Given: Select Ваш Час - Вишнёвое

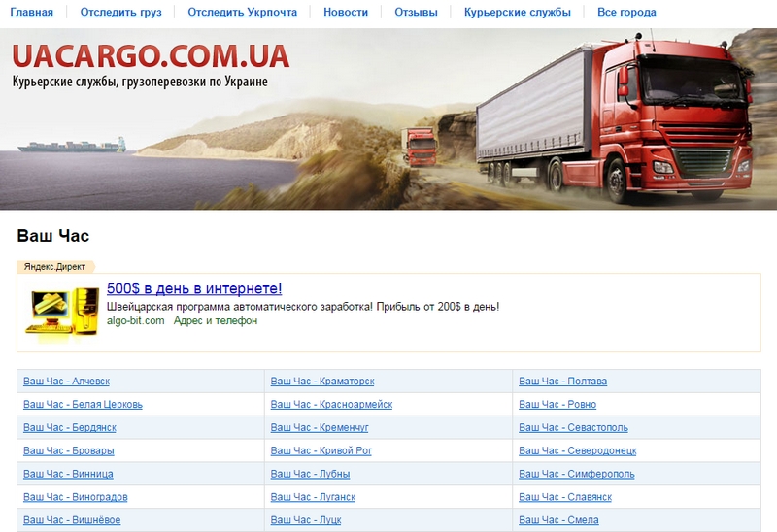Looking at the screenshot, I should click(x=72, y=520).
